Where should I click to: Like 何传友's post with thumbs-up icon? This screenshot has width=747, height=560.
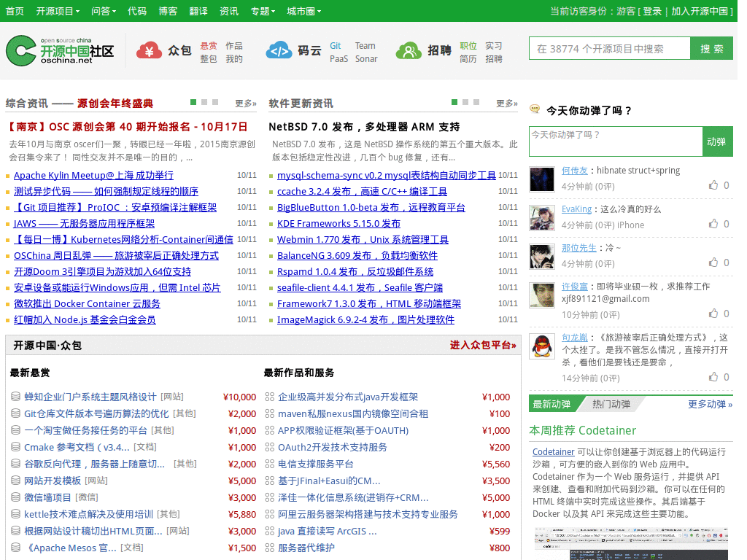point(713,185)
